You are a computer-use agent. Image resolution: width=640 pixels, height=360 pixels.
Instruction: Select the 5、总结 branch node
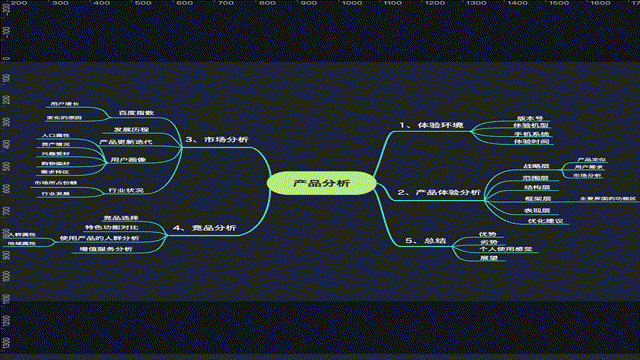pyautogui.click(x=425, y=241)
